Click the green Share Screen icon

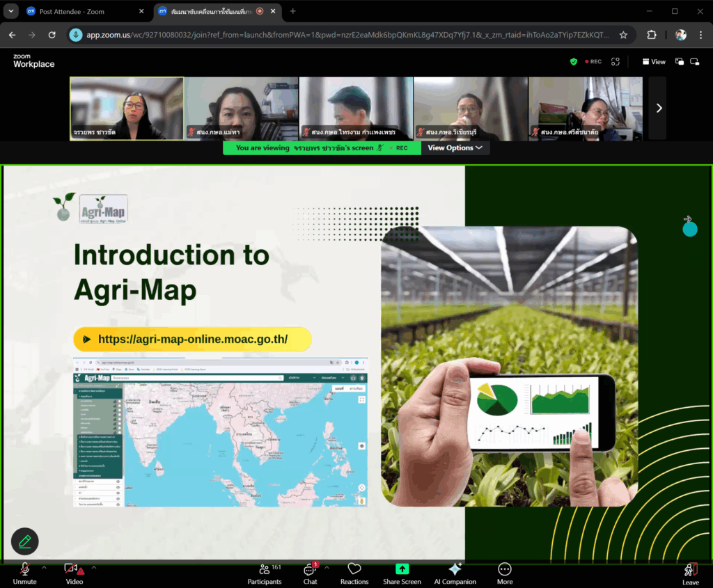pos(402,569)
